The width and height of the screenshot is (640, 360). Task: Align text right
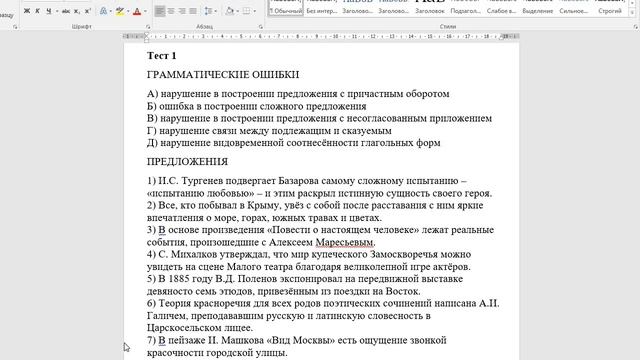[x=182, y=11]
